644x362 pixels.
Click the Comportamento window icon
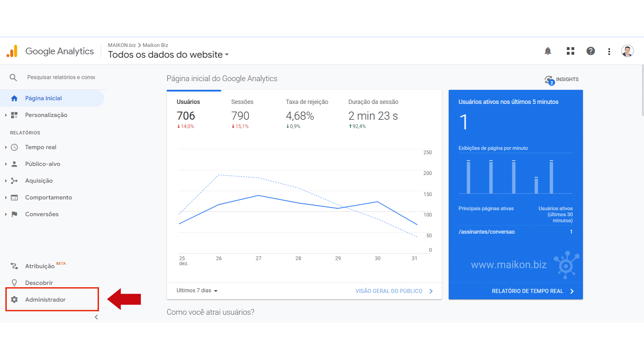pos(14,197)
